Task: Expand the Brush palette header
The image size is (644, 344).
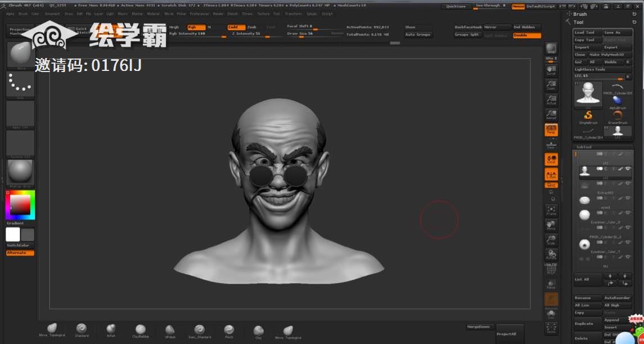Action: 579,14
